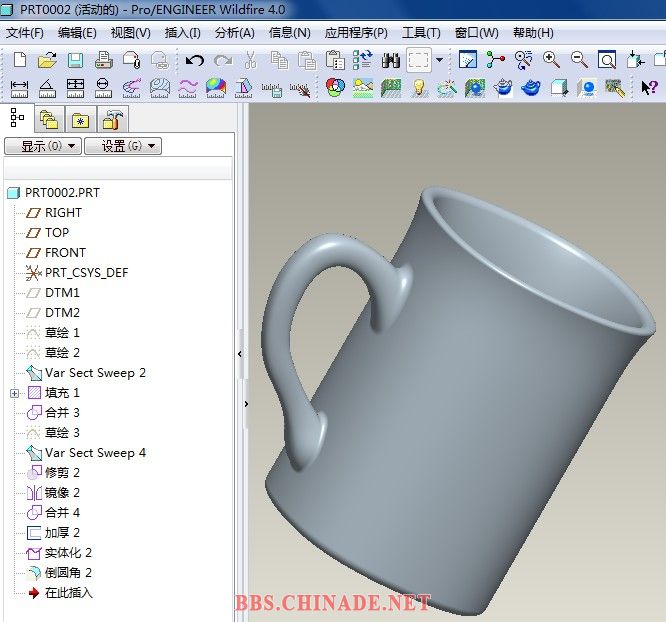The image size is (666, 622).
Task: Expand the 填充 1 tree node
Action: point(14,393)
